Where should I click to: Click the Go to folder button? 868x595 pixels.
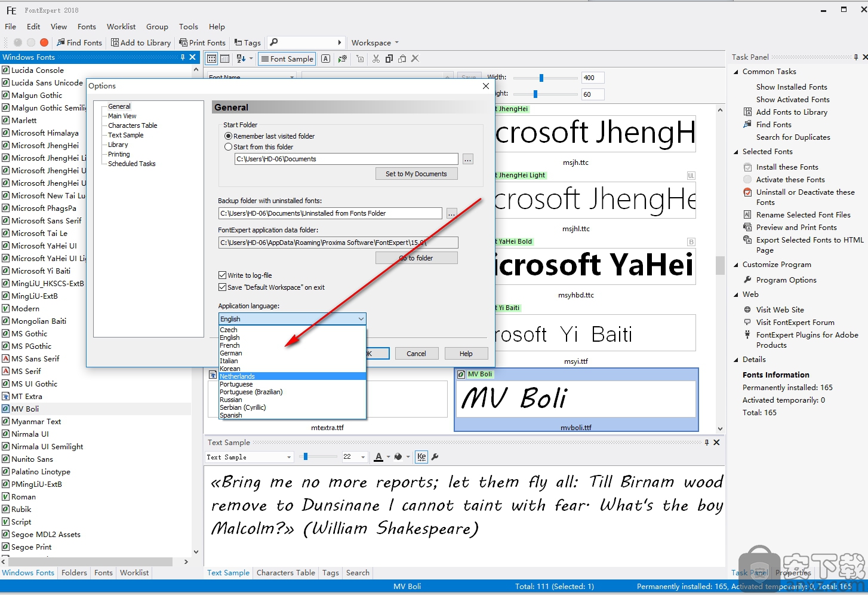(416, 258)
